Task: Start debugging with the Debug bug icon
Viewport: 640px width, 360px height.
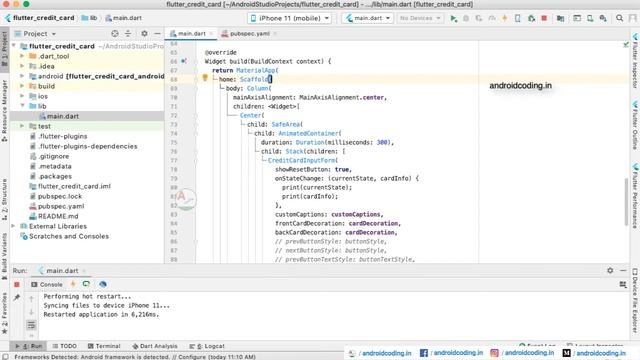Action: pos(466,18)
